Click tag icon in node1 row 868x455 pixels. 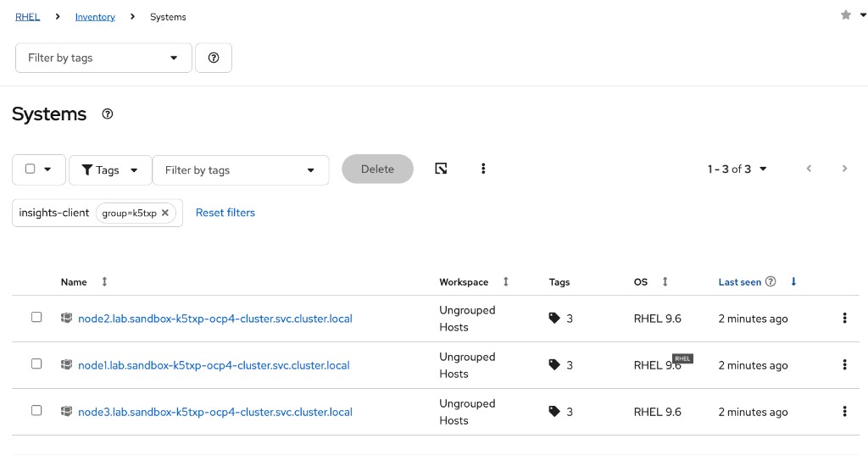[554, 364]
